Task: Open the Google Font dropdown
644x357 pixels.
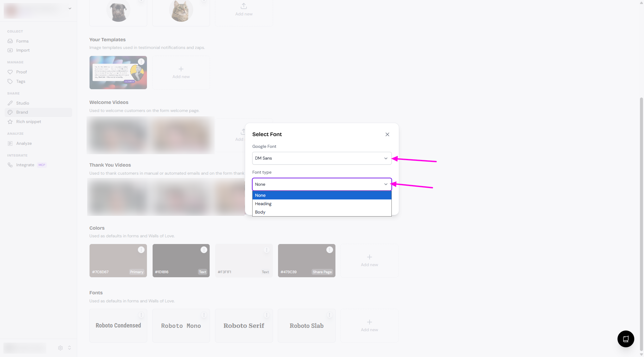Action: coord(321,158)
